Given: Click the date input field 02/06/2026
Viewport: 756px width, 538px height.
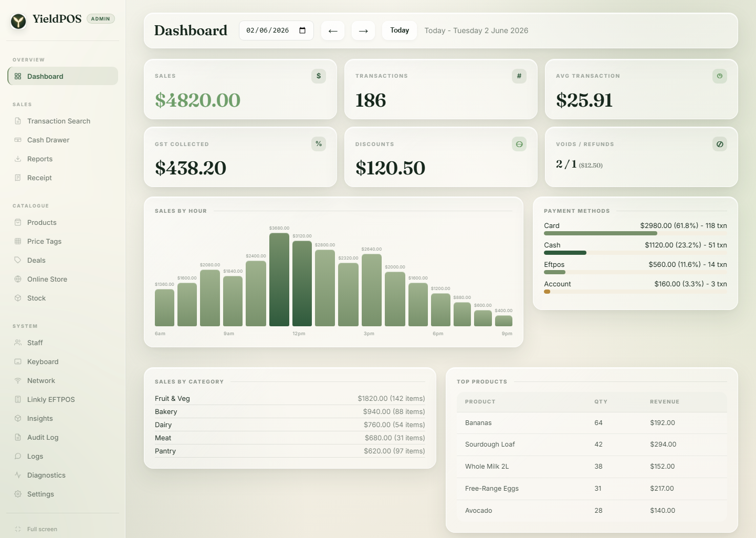Looking at the screenshot, I should click(276, 30).
